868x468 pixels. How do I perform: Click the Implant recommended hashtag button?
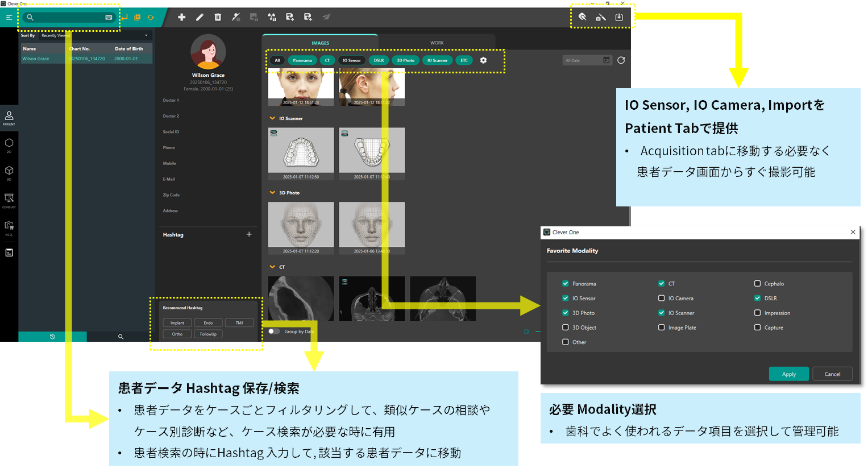[177, 323]
